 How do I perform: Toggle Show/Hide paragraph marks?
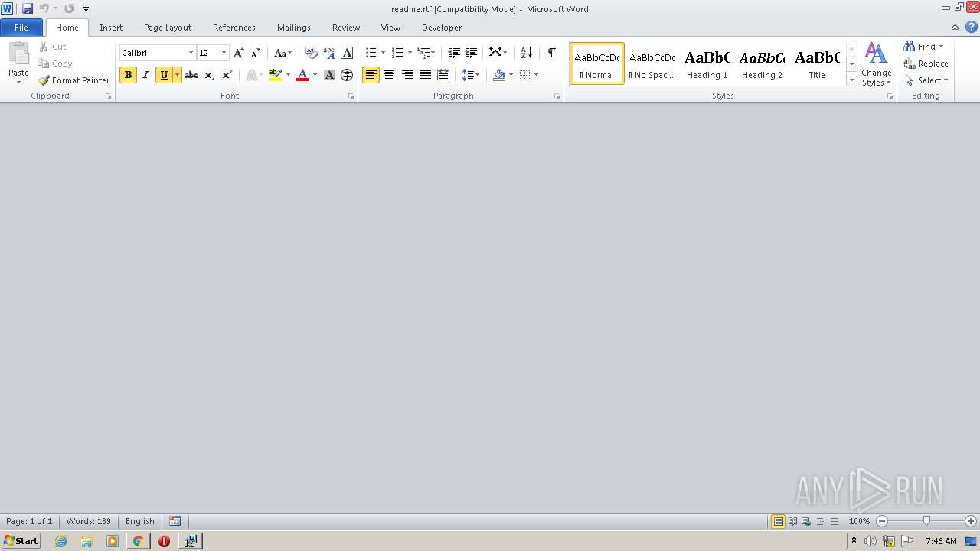pos(551,53)
